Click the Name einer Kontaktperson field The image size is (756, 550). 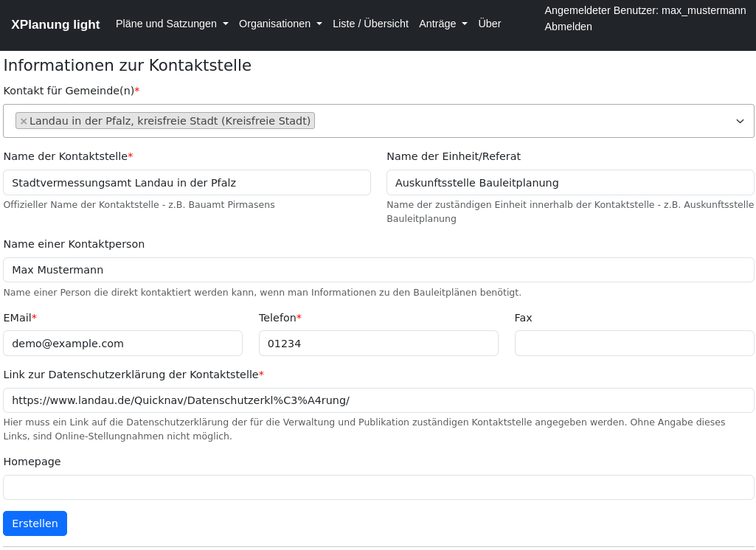click(x=378, y=270)
